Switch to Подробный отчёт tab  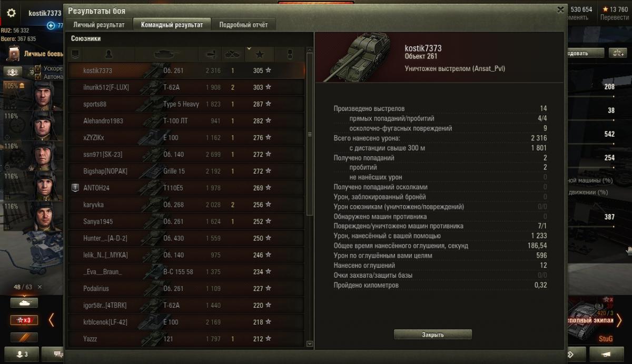[243, 25]
